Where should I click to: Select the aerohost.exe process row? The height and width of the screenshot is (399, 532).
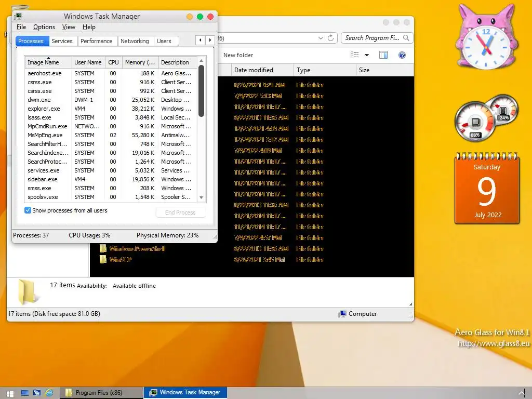(x=111, y=73)
